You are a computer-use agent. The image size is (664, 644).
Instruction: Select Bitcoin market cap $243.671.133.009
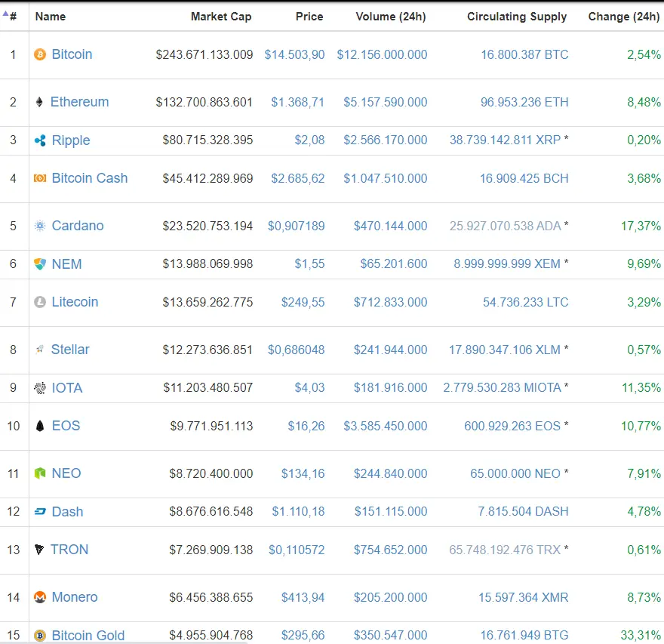(204, 54)
